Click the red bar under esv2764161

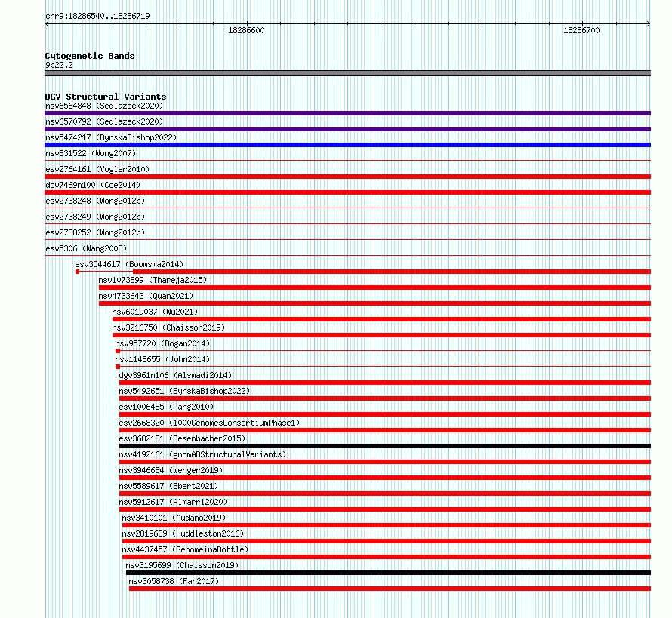[347, 177]
